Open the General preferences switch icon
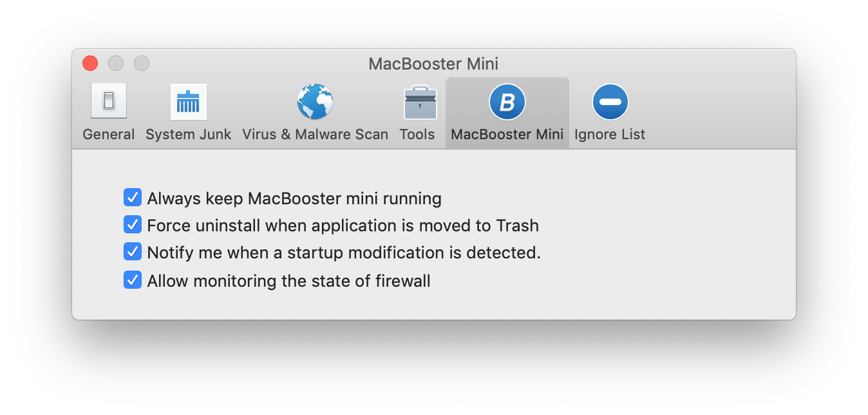 click(109, 101)
